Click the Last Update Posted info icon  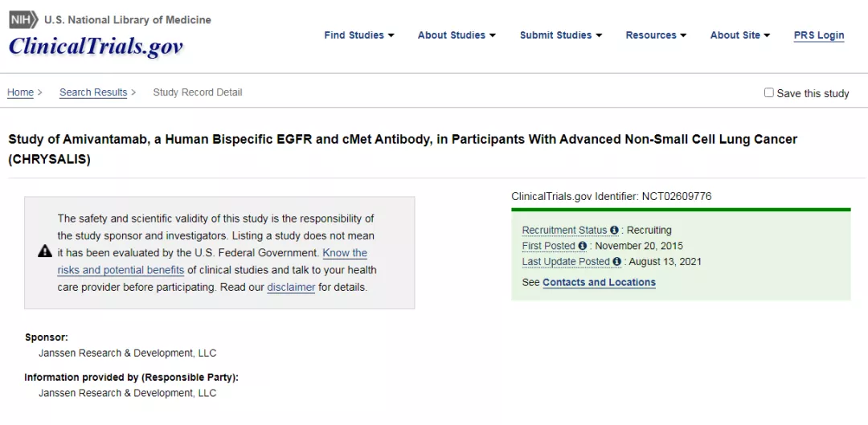pyautogui.click(x=616, y=262)
